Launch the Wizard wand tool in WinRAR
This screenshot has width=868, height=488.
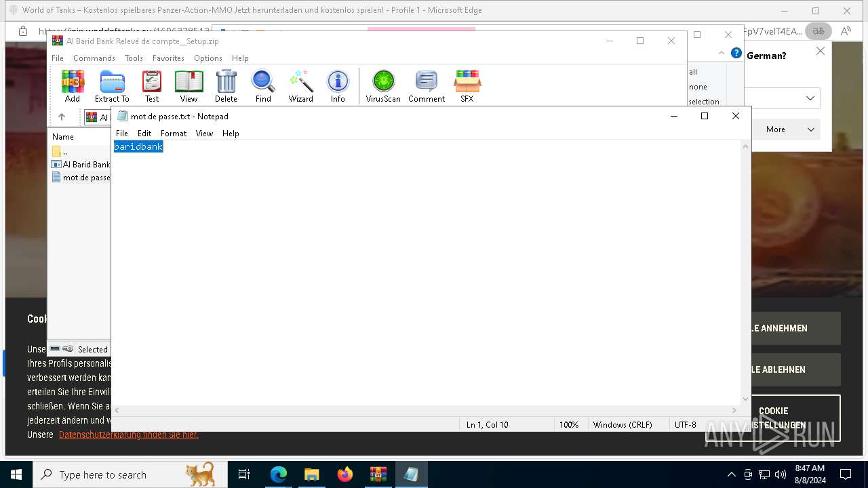click(300, 86)
